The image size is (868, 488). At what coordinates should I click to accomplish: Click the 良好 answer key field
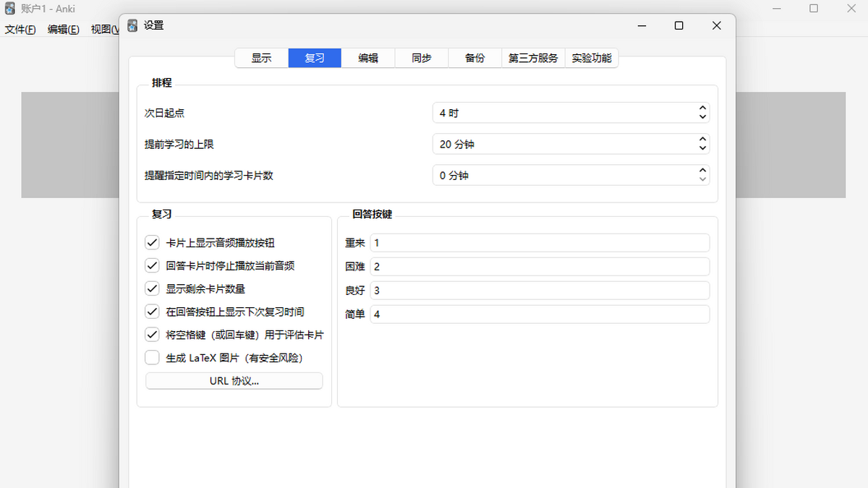pyautogui.click(x=540, y=291)
